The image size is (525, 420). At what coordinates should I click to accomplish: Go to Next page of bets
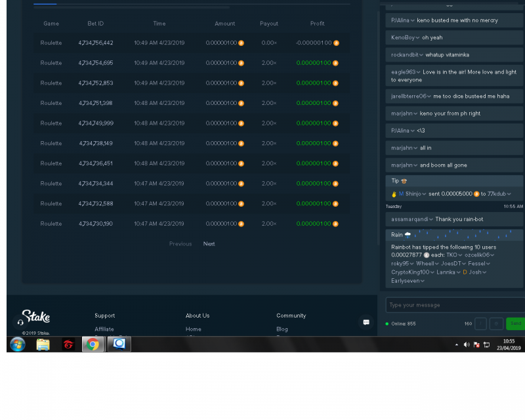pyautogui.click(x=209, y=244)
